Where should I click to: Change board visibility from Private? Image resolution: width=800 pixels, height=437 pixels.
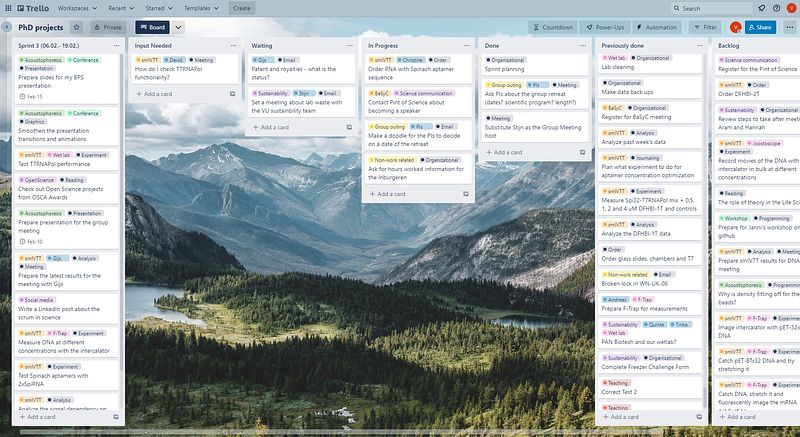coord(108,27)
